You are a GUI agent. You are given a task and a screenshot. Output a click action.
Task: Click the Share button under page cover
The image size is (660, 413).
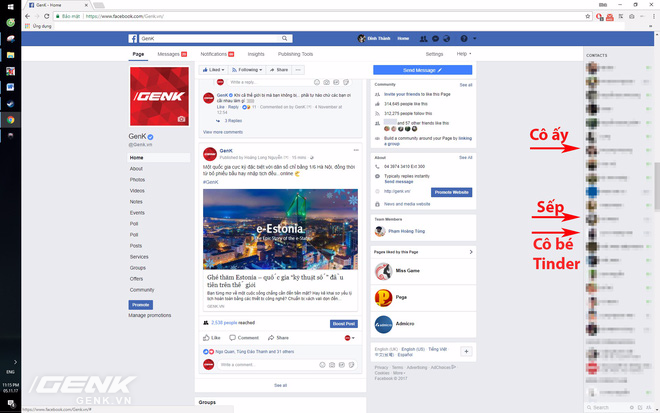point(279,70)
